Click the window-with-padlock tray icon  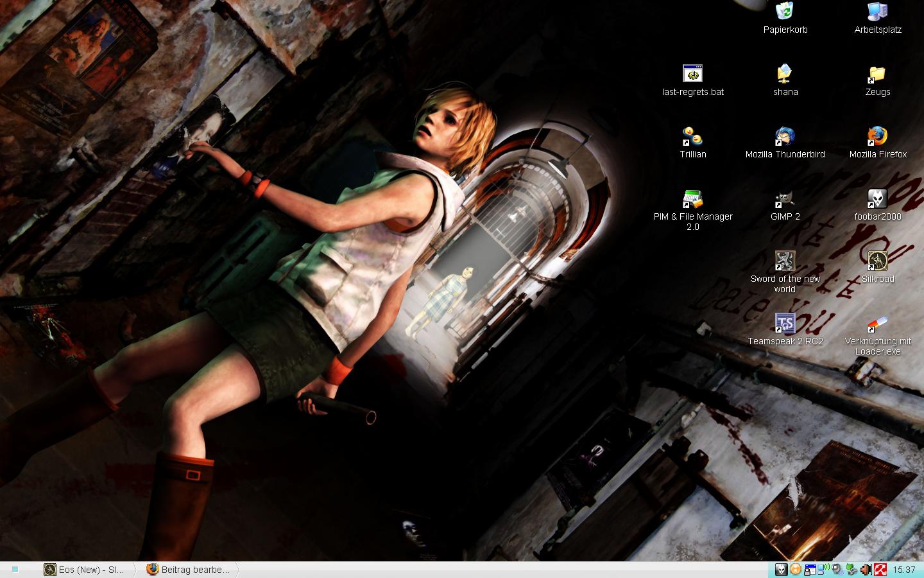click(810, 570)
